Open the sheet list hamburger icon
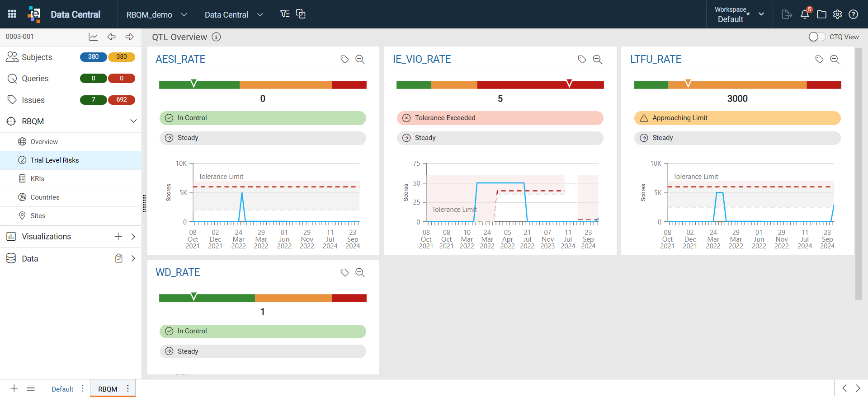This screenshot has width=868, height=397. [31, 388]
